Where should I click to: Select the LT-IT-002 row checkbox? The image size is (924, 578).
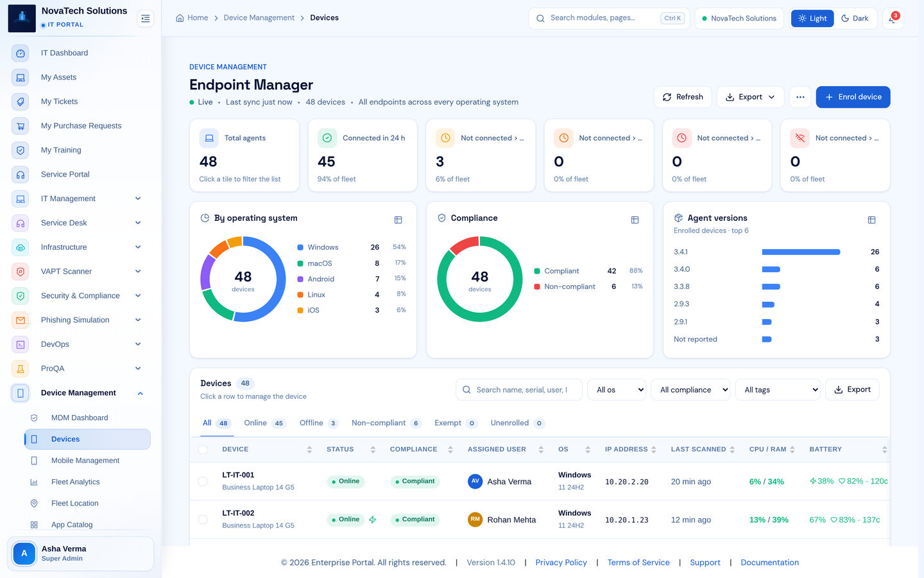point(203,520)
